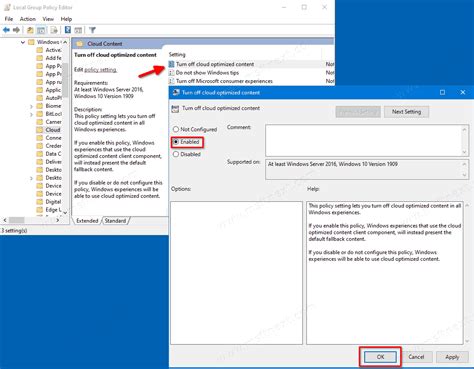The image size is (474, 369).
Task: Click the icon beside Turn off Microsoft consumer experiences
Action: (x=171, y=81)
